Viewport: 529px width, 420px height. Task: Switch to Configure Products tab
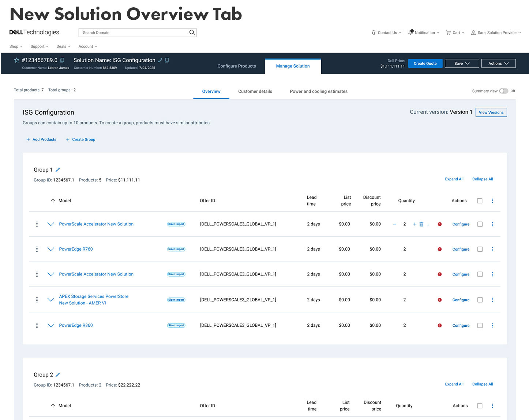click(x=237, y=66)
